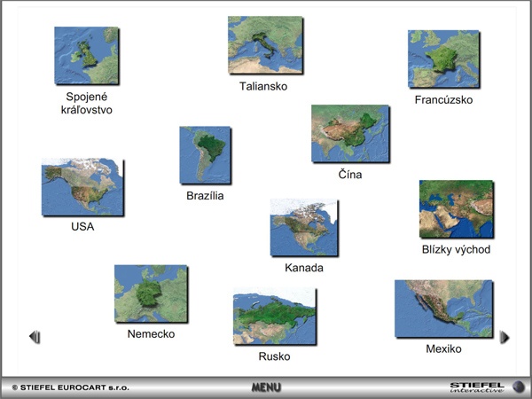This screenshot has height=399, width=532.
Task: Choose the Kanada map thumbnail
Action: point(303,227)
